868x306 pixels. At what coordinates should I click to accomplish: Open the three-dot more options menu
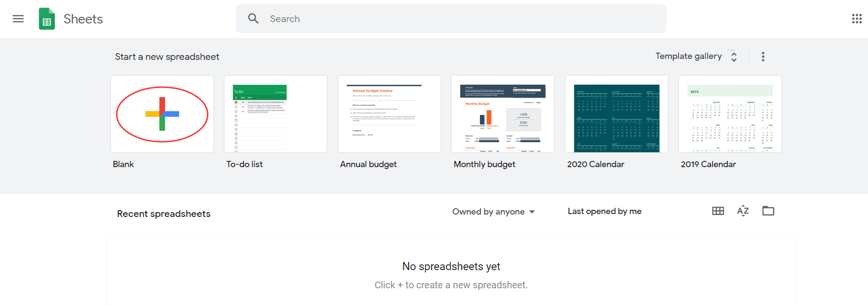pyautogui.click(x=763, y=57)
